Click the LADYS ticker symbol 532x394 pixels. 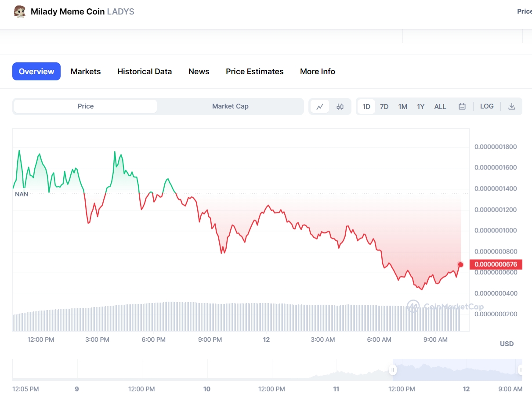click(x=121, y=11)
